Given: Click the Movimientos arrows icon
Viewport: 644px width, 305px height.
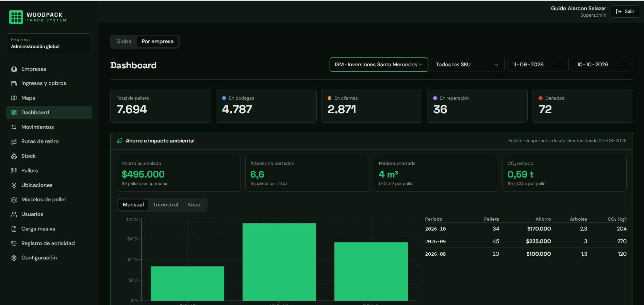Looking at the screenshot, I should pos(14,127).
